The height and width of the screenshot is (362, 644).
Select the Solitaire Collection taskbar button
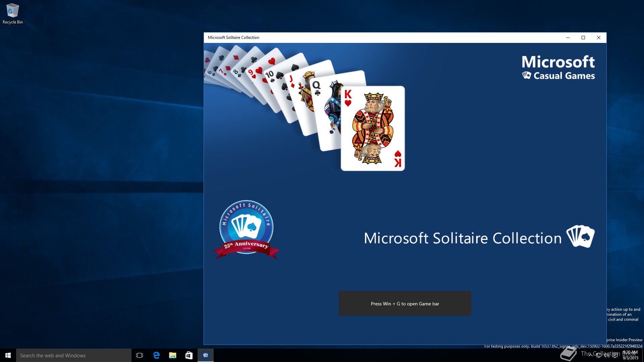[x=206, y=355]
